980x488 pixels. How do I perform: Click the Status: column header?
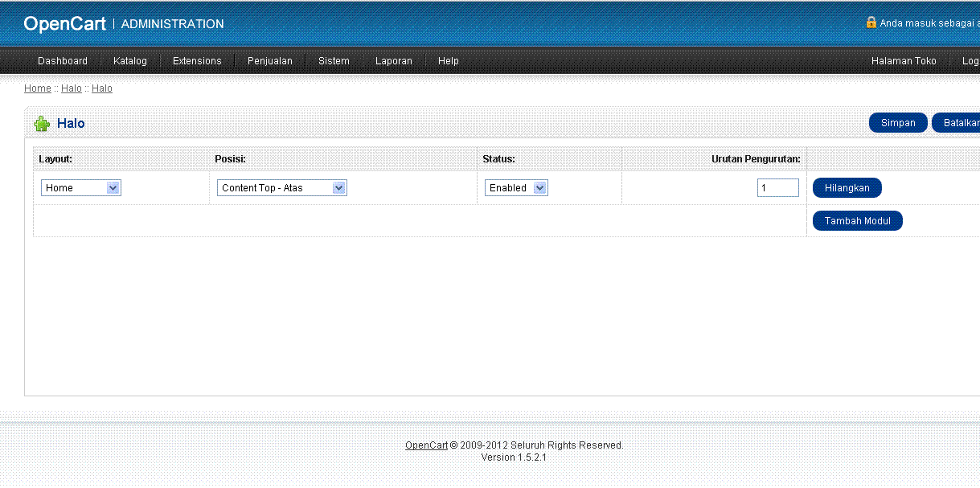tap(498, 159)
